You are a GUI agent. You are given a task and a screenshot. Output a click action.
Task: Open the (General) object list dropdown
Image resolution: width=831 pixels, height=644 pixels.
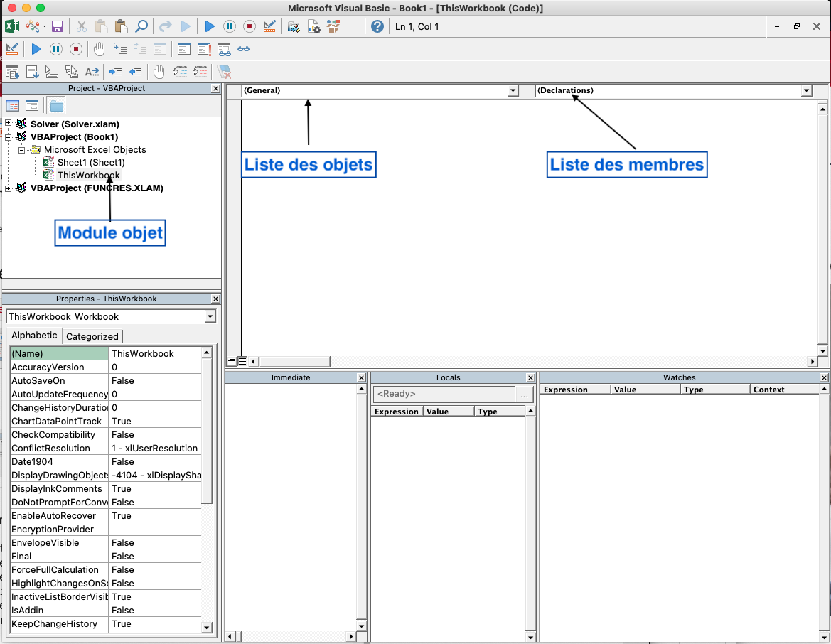pos(513,91)
